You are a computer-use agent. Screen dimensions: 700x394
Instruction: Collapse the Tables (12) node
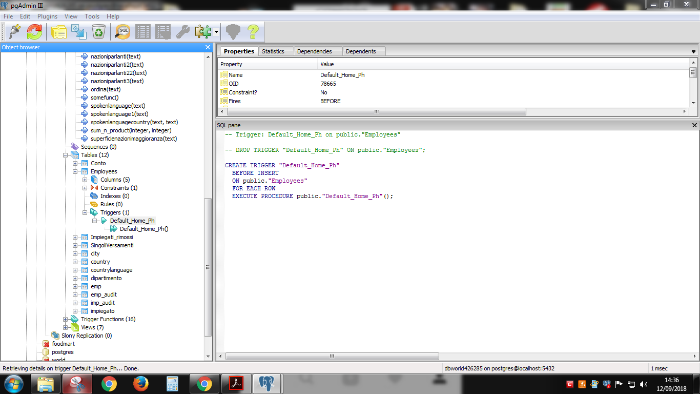click(x=65, y=155)
